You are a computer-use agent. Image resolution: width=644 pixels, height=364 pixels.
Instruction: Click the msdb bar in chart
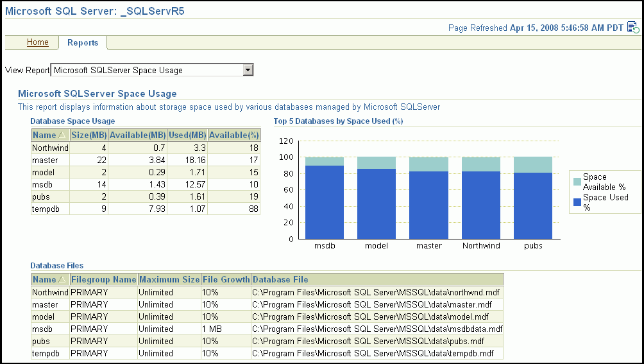point(325,198)
